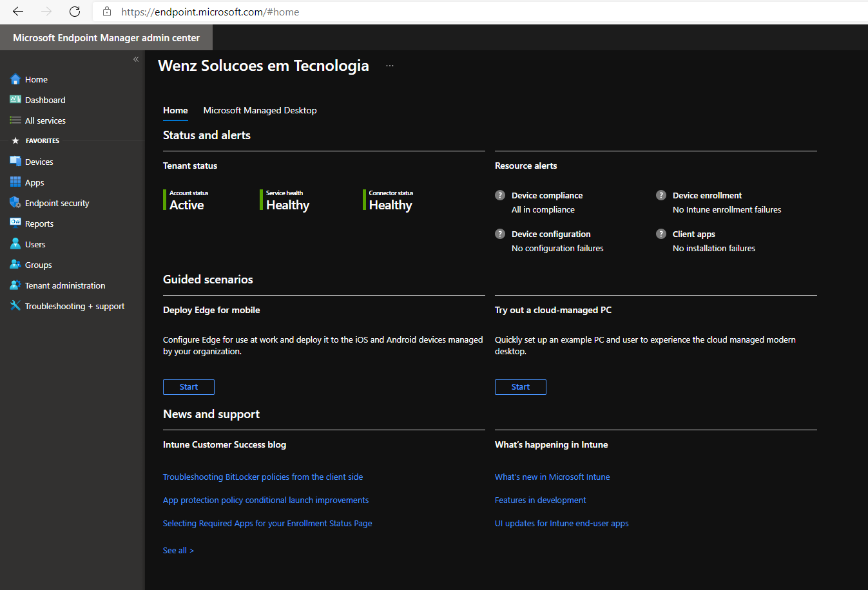Click the Devices icon in favorites
This screenshot has width=868, height=590.
click(15, 162)
